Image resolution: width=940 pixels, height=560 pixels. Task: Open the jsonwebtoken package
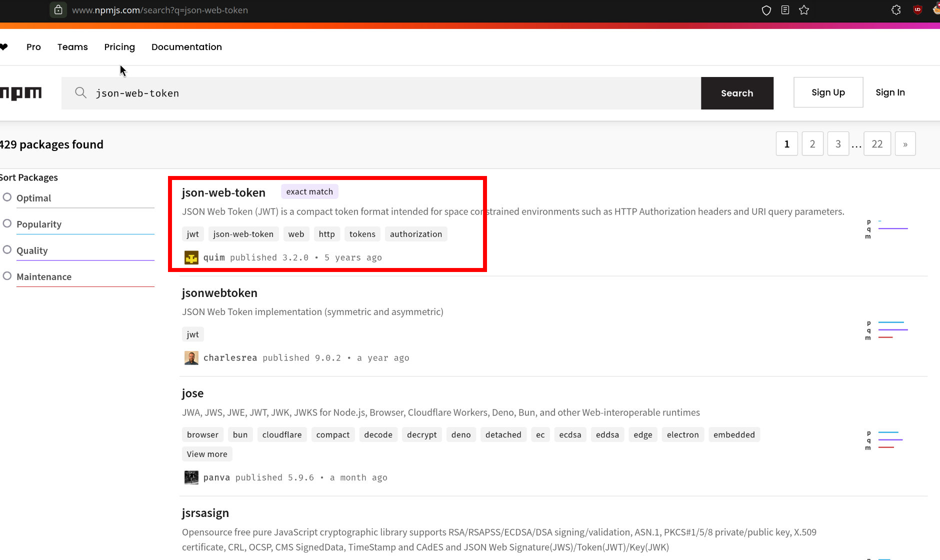coord(219,293)
